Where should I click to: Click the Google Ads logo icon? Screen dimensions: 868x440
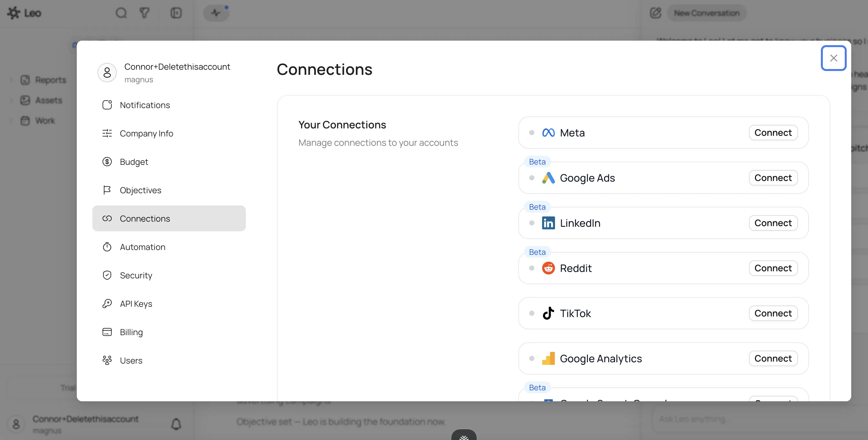[548, 178]
